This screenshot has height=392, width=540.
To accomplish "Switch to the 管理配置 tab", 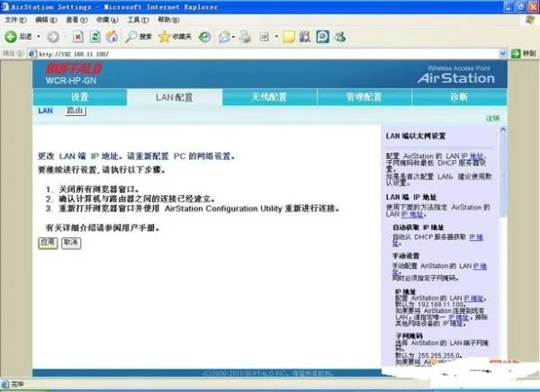I will pos(364,97).
